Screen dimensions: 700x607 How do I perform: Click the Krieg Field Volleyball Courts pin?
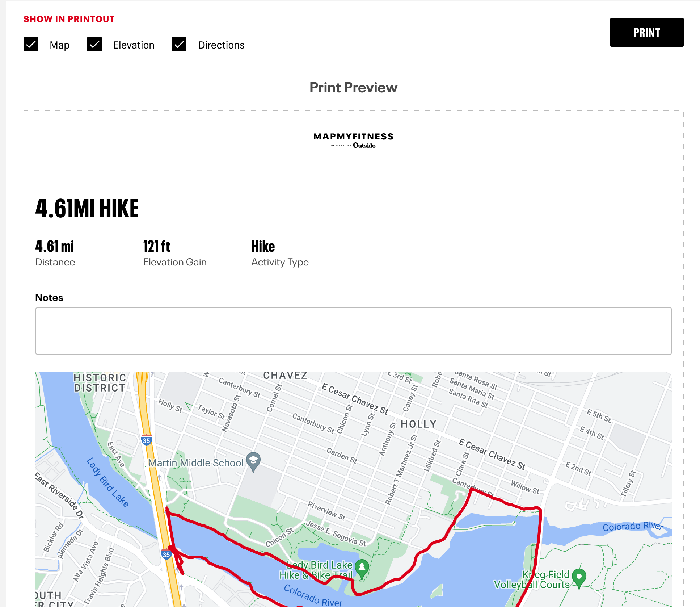coord(579,577)
